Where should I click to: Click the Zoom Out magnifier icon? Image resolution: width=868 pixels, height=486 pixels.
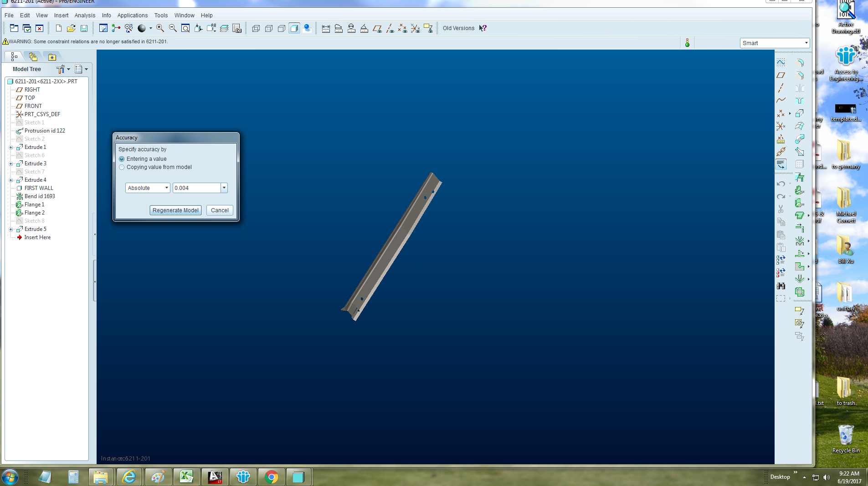(x=173, y=28)
